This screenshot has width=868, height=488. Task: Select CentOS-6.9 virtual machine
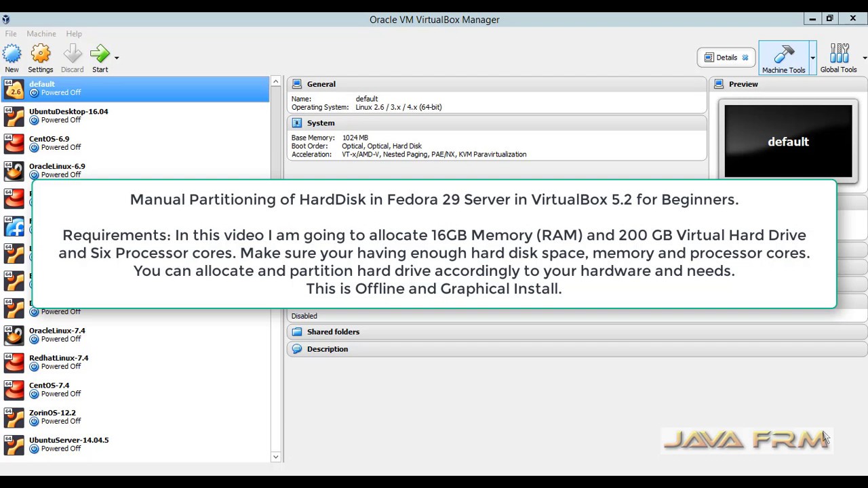[x=135, y=143]
